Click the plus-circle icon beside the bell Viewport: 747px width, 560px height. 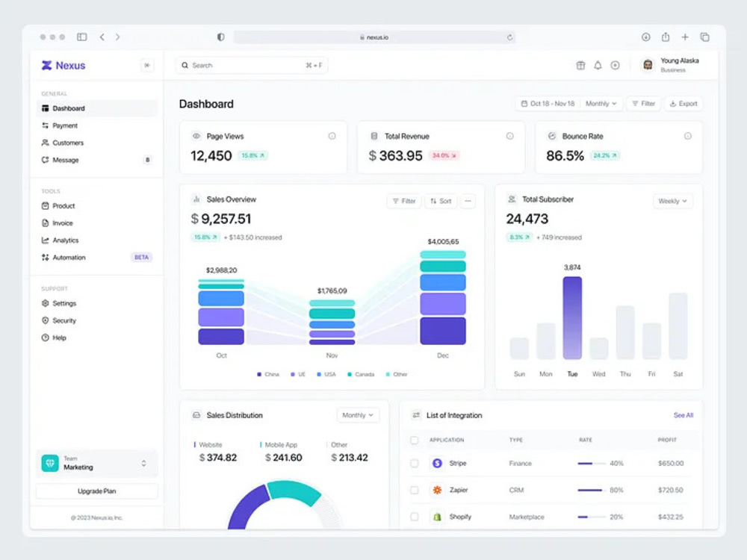coord(615,65)
